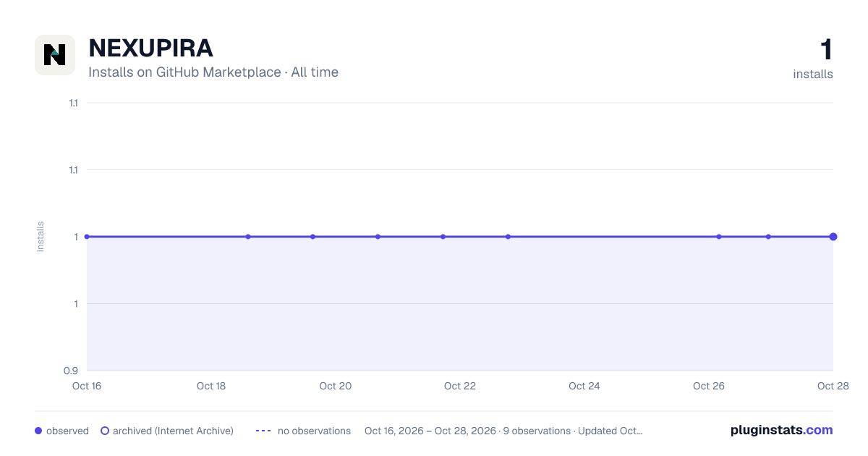The width and height of the screenshot is (868, 456).
Task: Click the 'Oct 16' x-axis label
Action: point(87,386)
